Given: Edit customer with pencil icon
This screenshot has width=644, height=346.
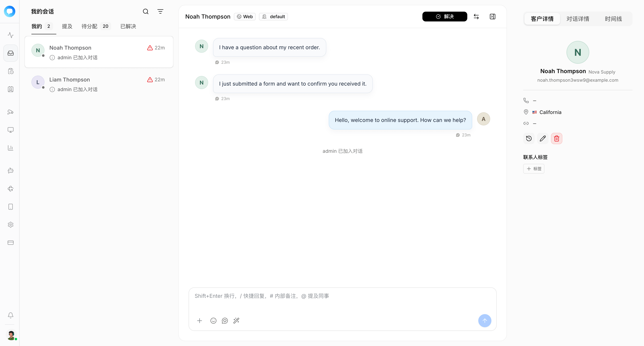Looking at the screenshot, I should (543, 138).
